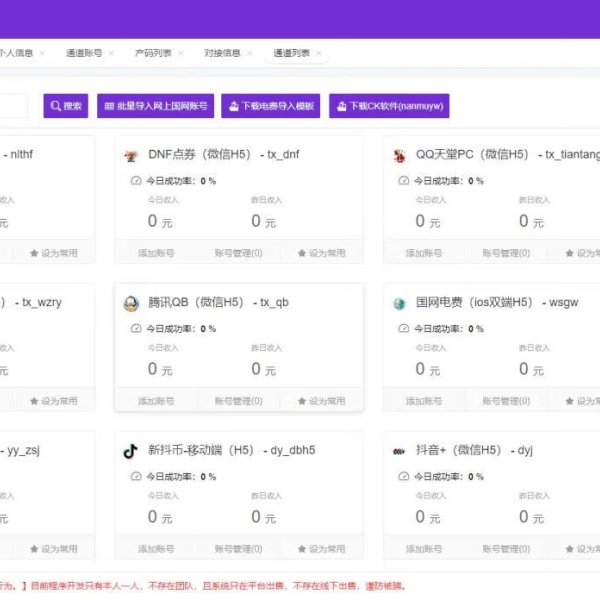Open 账号管理(0) in 腾讯QB card

point(238,401)
